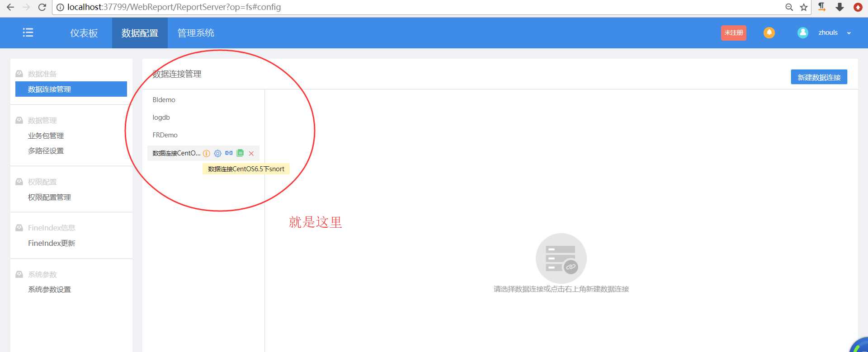Select the BIdemo data connection
This screenshot has width=868, height=352.
coord(164,99)
